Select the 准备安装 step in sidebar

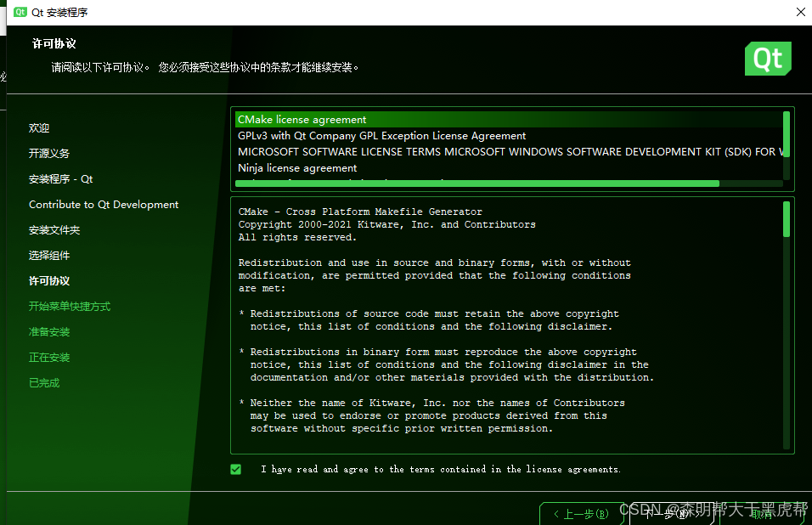click(x=49, y=332)
